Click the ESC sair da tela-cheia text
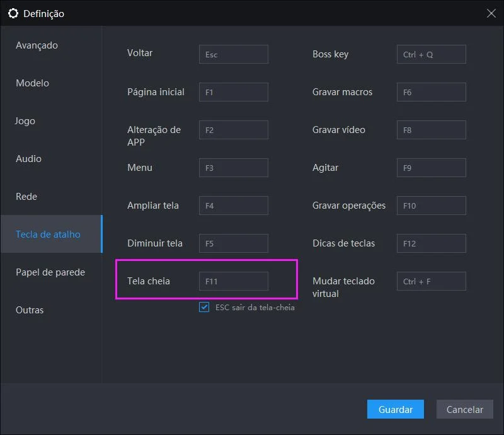 click(x=255, y=308)
